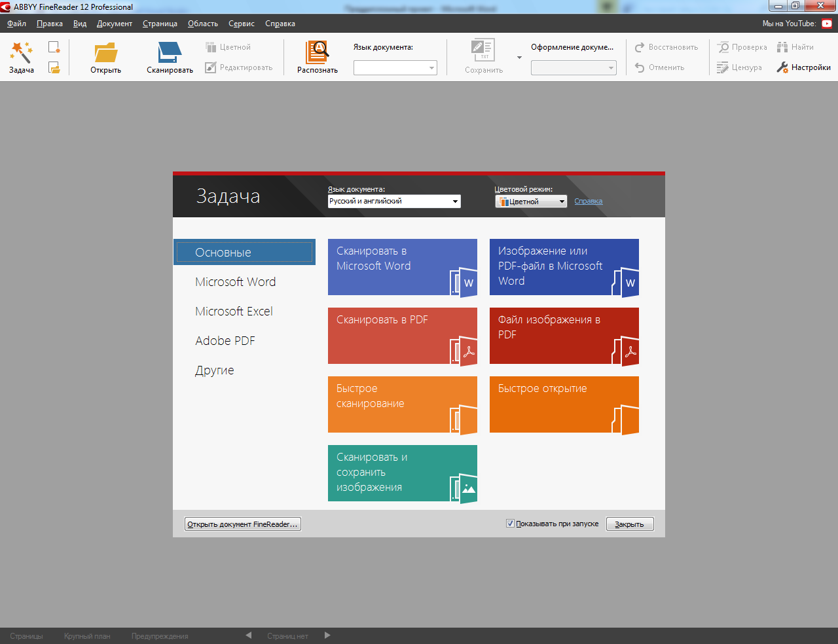
Task: Click the Цветной color mode toolbar item
Action: 228,47
